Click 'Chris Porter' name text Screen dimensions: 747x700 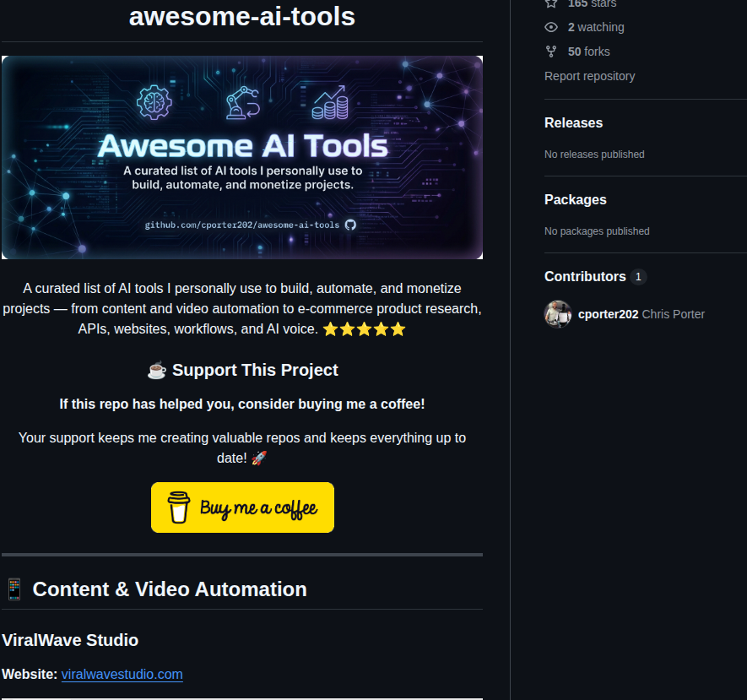(x=674, y=314)
